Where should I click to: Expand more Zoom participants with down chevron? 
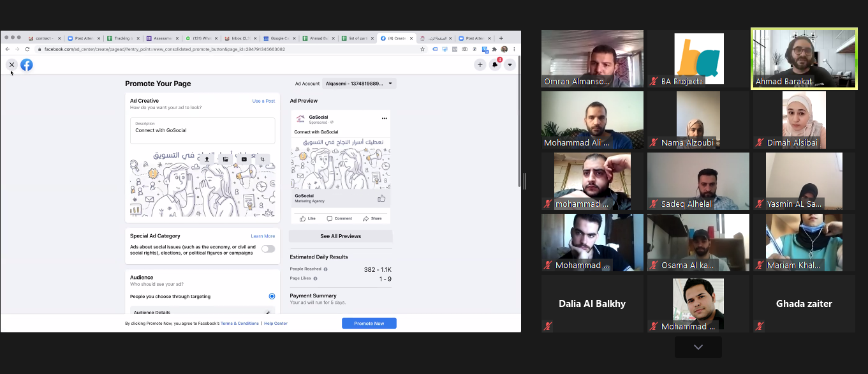[698, 347]
